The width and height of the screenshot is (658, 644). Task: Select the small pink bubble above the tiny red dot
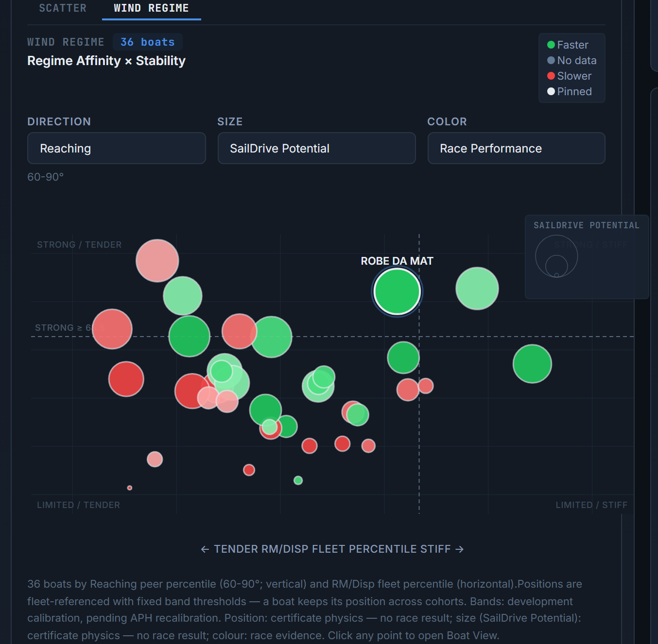click(x=155, y=459)
